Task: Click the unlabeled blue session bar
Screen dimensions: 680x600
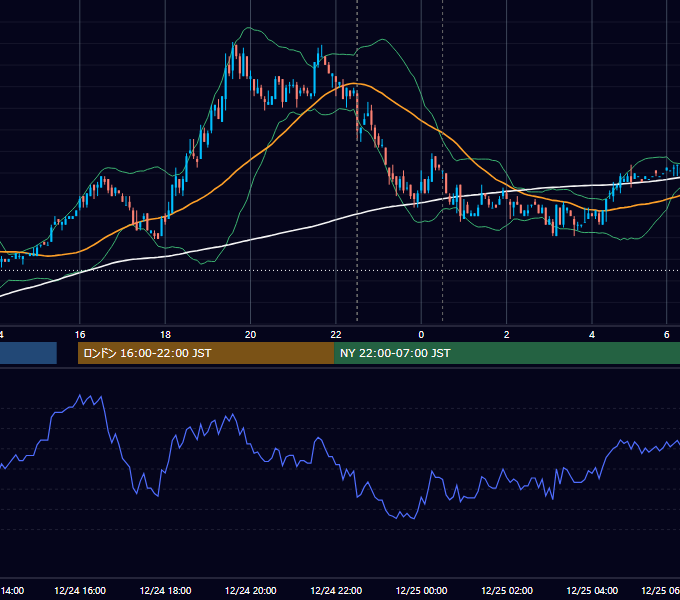Action: [28, 353]
